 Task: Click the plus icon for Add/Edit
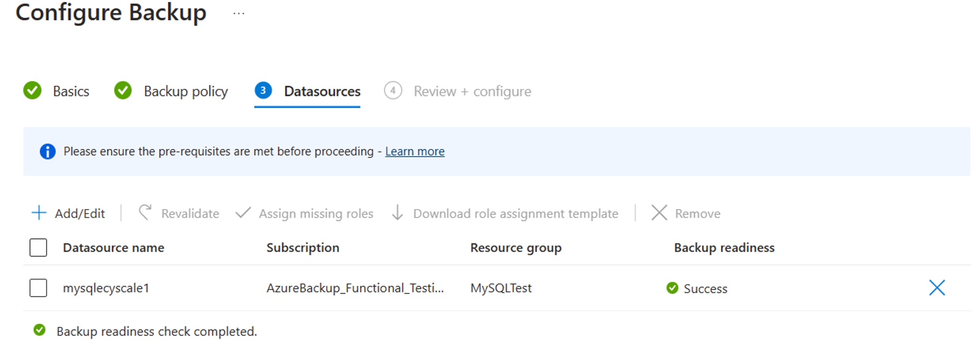click(x=39, y=213)
